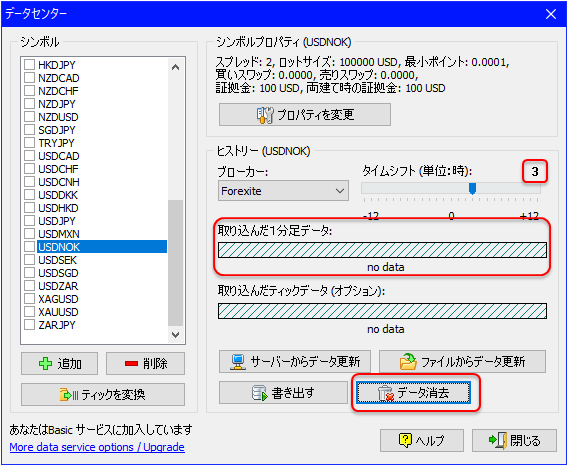568x466 pixels.
Task: Click the symbol list scrollbar thumb
Action: [x=176, y=263]
